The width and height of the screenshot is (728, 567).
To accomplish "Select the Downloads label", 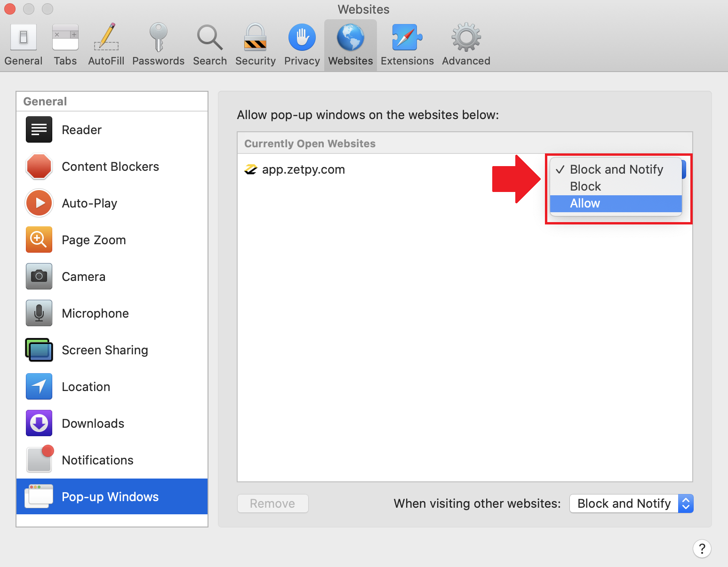I will [x=93, y=423].
